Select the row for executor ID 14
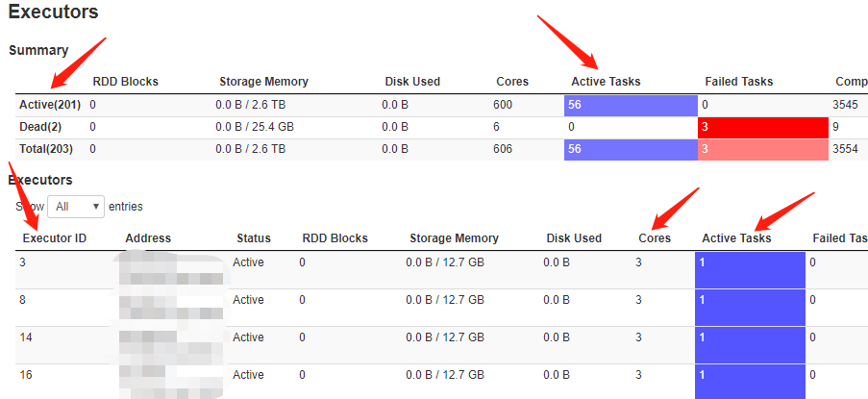This screenshot has width=868, height=399. tap(441, 345)
